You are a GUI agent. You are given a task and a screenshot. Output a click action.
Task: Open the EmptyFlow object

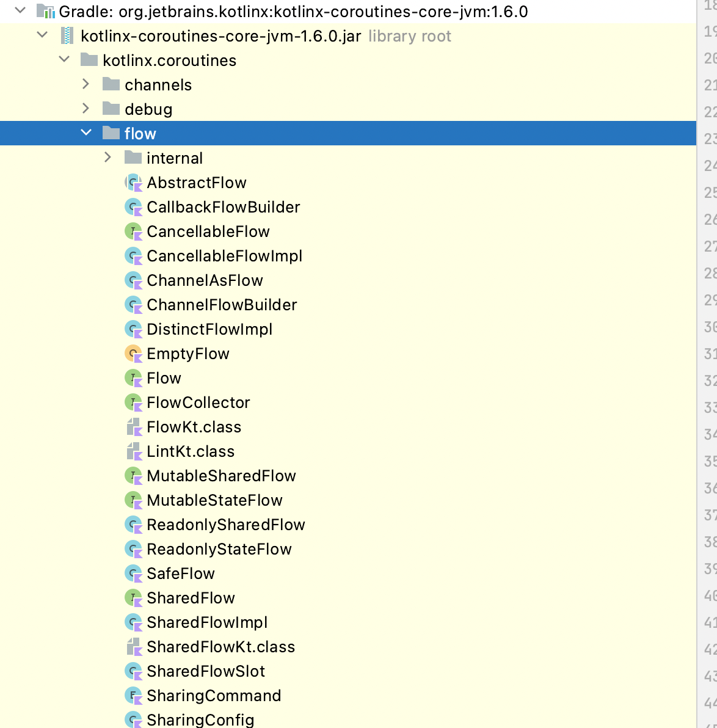pyautogui.click(x=188, y=354)
